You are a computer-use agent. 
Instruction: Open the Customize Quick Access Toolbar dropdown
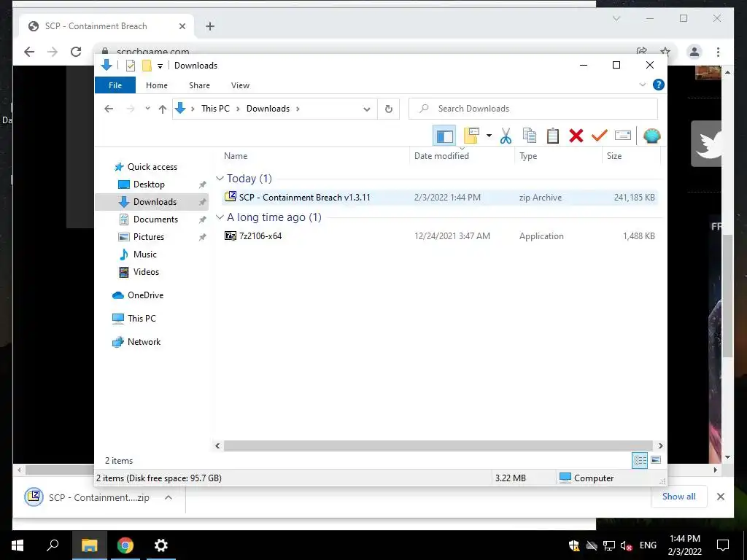[160, 66]
